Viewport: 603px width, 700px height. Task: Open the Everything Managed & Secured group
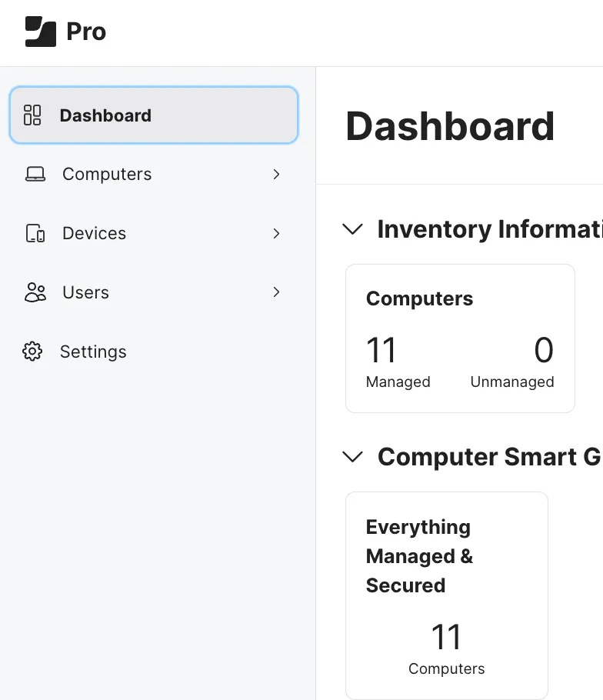click(x=447, y=595)
